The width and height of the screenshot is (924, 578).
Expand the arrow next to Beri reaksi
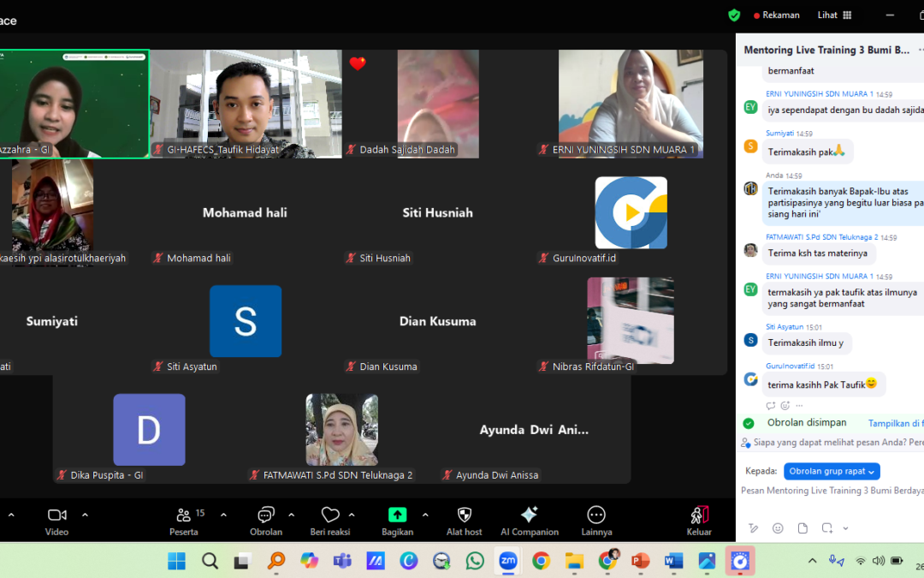coord(352,515)
